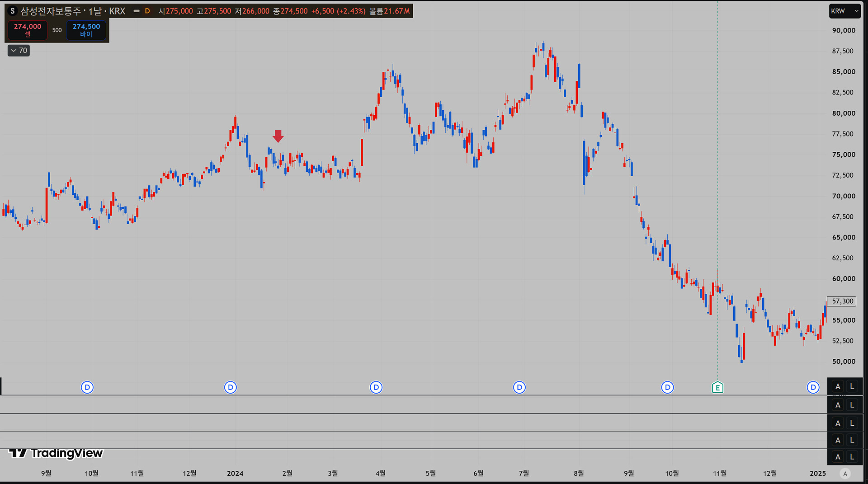Toggle auto scale (A) in the third pane
Screen dimensions: 868x484
838,423
